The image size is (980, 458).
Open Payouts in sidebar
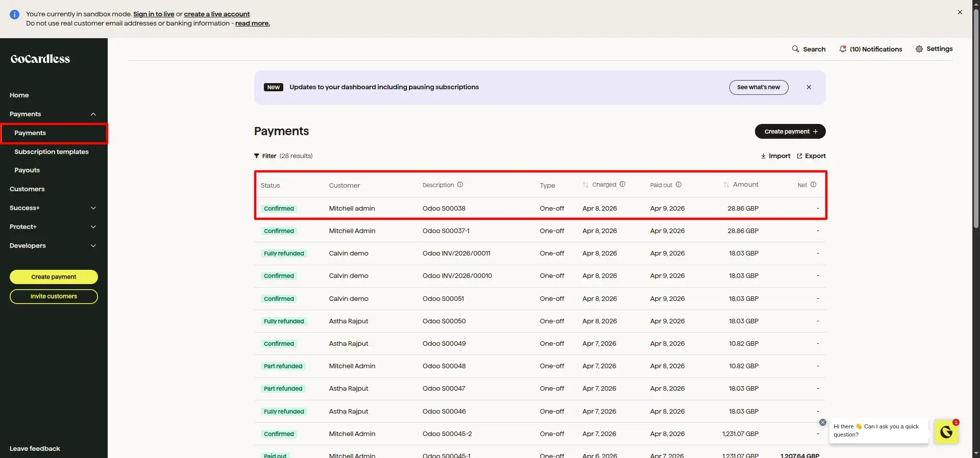tap(27, 170)
